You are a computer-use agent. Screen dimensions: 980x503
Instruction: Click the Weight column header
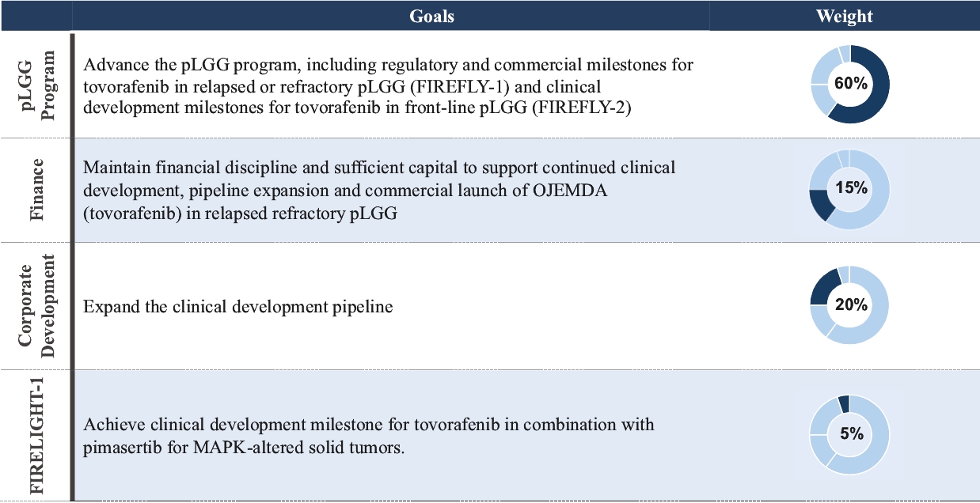point(845,16)
